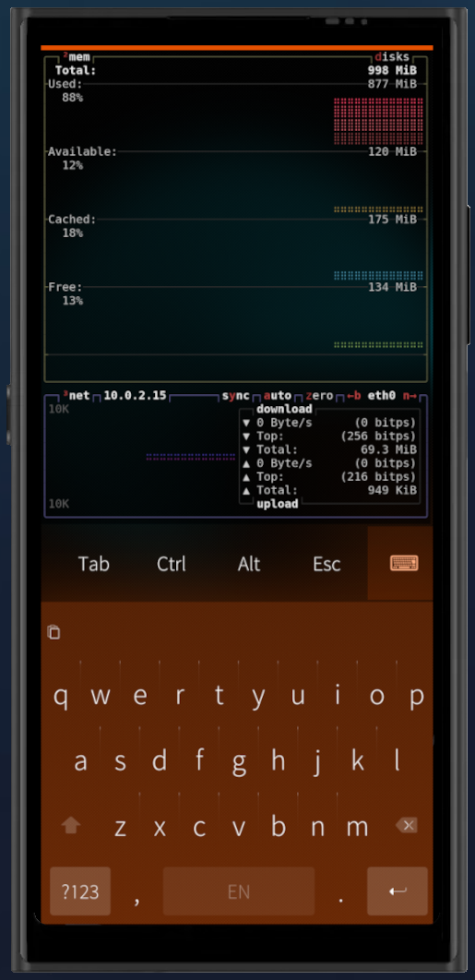Tap the r key
The height and width of the screenshot is (980, 475).
(179, 696)
